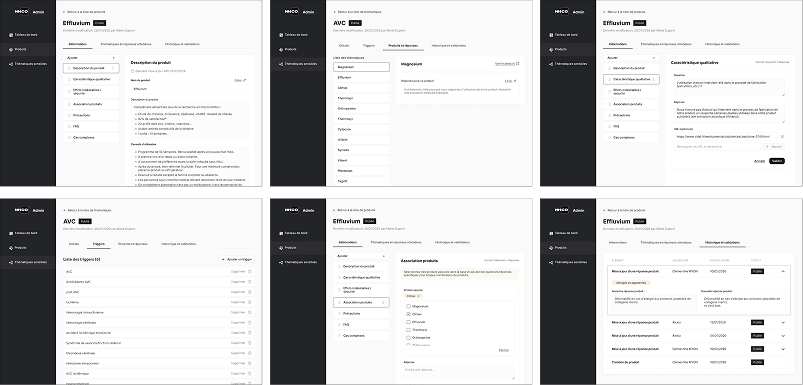Select 'Effluvium' in the AVC product list
Viewport: 803px width, 385px height.
tap(361, 77)
